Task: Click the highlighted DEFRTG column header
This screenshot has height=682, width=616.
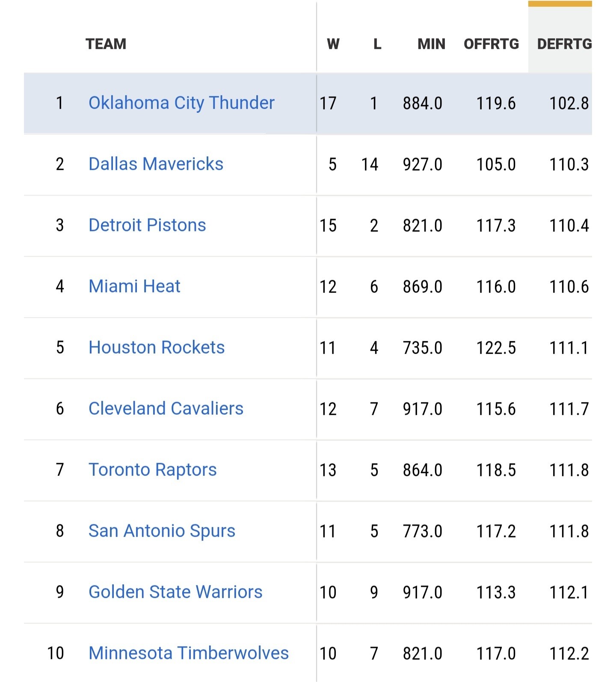Action: point(564,44)
